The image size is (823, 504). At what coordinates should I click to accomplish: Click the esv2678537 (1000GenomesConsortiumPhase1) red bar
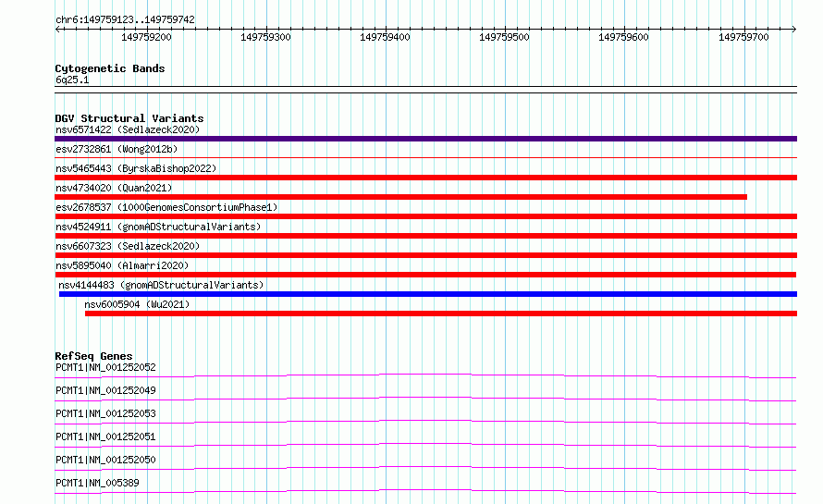[x=425, y=216]
